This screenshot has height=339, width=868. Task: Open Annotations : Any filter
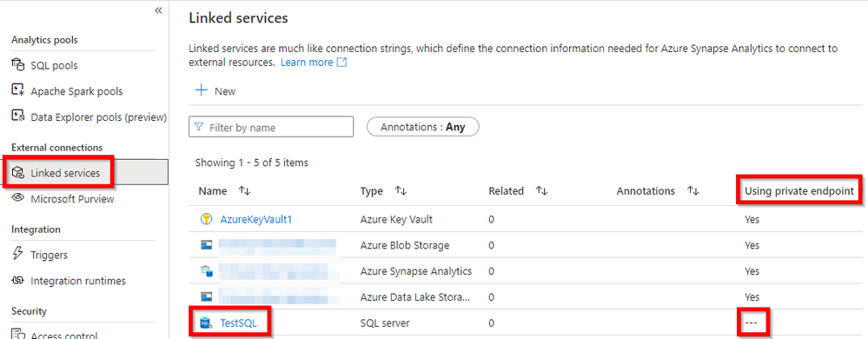[x=423, y=127]
